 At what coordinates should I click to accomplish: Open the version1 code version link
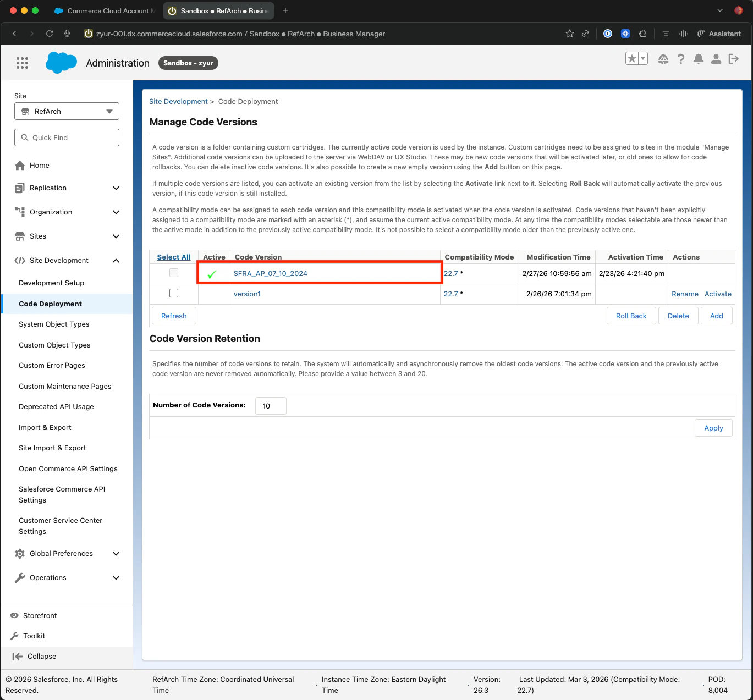tap(247, 294)
